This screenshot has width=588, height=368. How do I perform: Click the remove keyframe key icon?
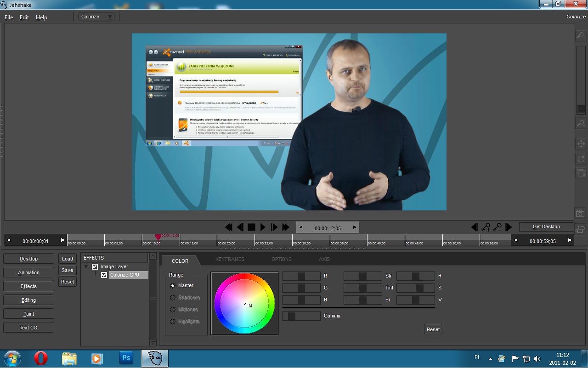pos(497,227)
